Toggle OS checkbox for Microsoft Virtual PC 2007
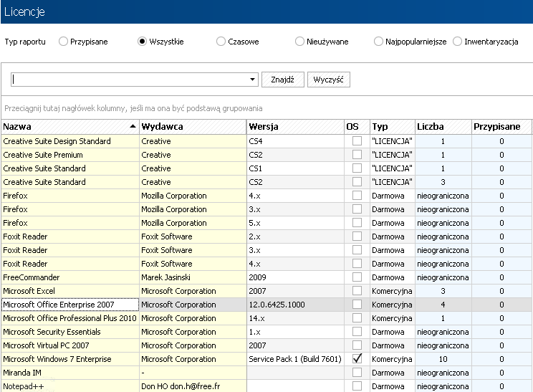533x392 pixels. 357,345
